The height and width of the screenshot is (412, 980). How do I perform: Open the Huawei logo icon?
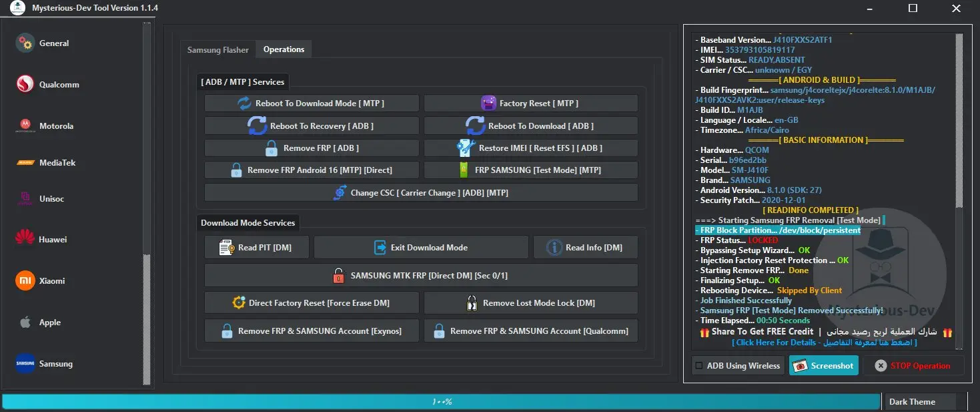25,239
